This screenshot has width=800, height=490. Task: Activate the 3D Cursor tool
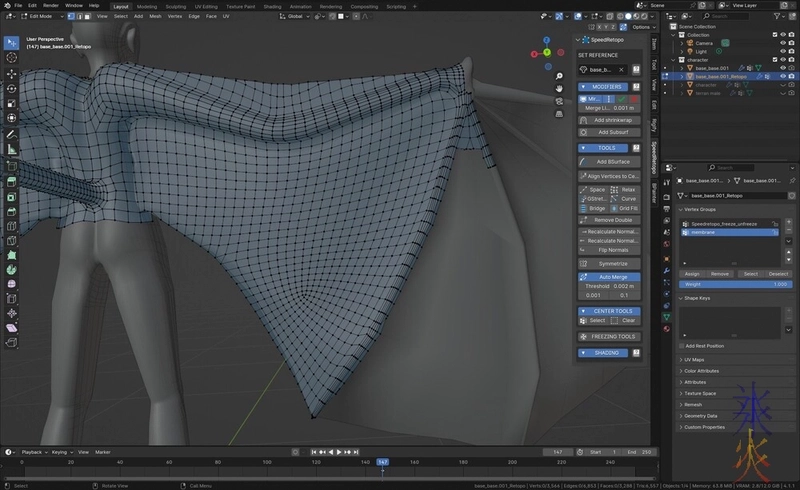(11, 58)
